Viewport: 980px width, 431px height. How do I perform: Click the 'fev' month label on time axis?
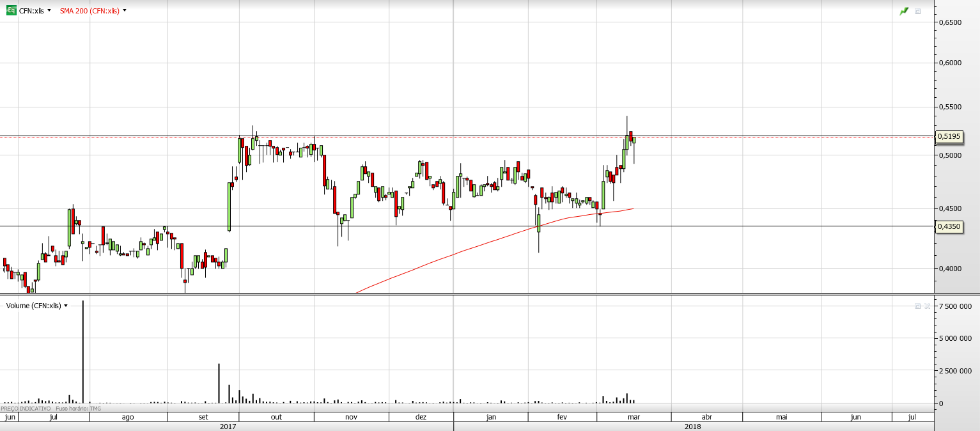coord(562,417)
